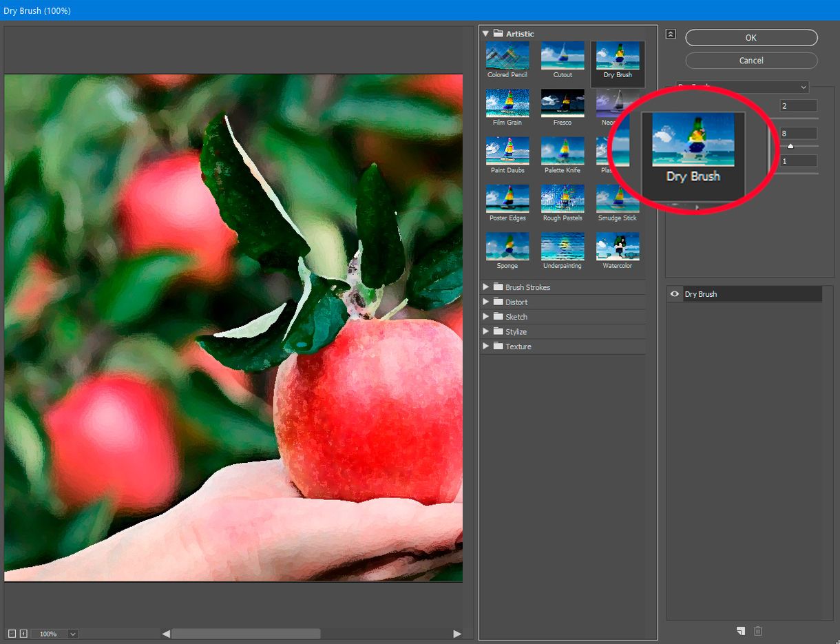Screen dimensions: 840x644
Task: Confirm with the OK button
Action: tap(750, 38)
